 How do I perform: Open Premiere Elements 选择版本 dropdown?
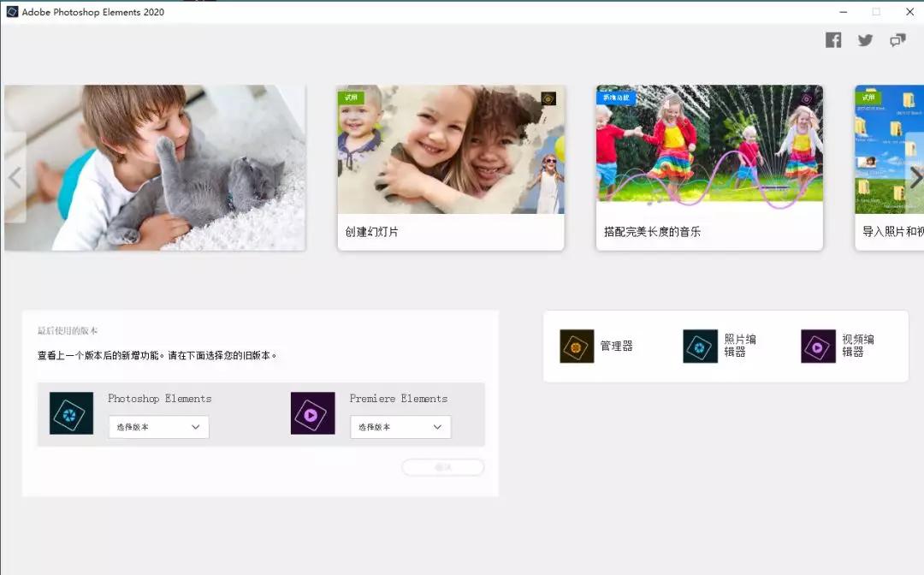point(400,427)
